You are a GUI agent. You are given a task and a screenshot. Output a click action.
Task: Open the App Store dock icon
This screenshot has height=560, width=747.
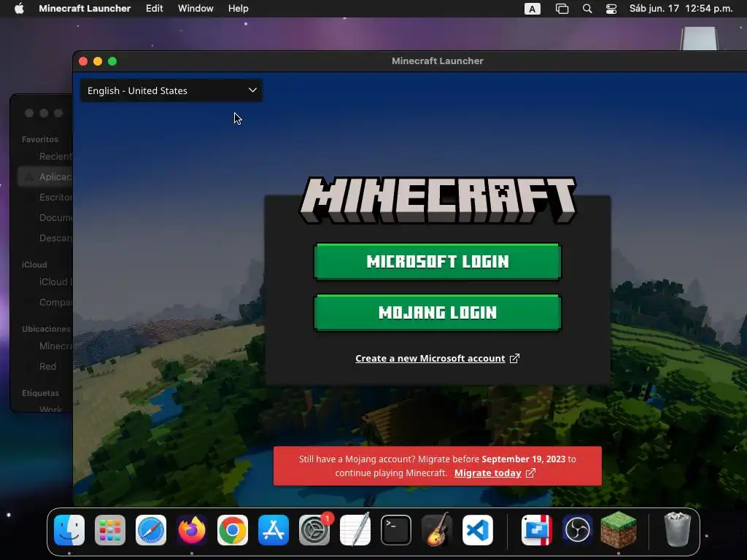pos(274,530)
